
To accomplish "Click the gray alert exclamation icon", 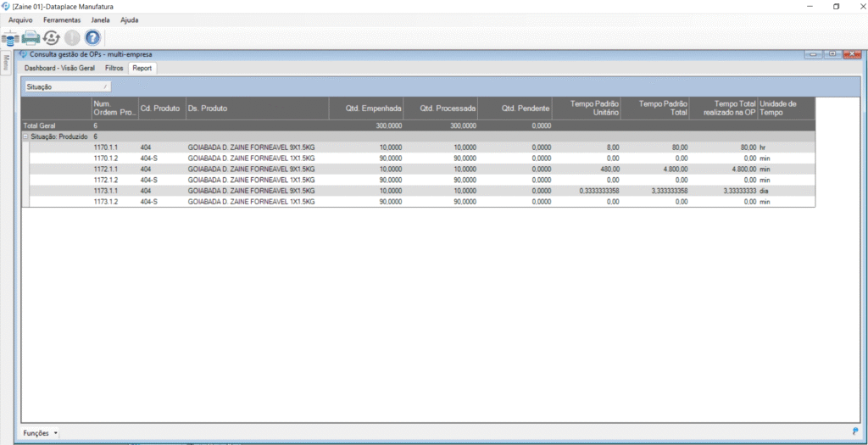I will (x=72, y=37).
